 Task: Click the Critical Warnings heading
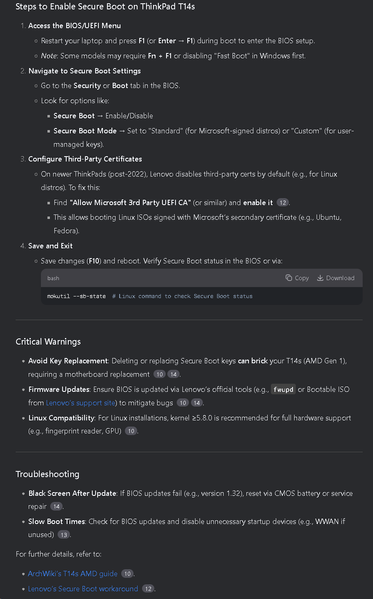tap(48, 342)
